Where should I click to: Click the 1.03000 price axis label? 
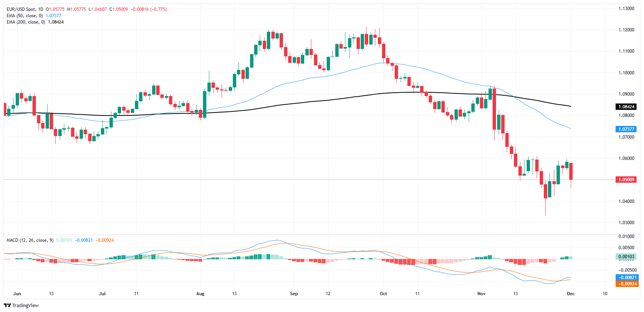coord(626,223)
